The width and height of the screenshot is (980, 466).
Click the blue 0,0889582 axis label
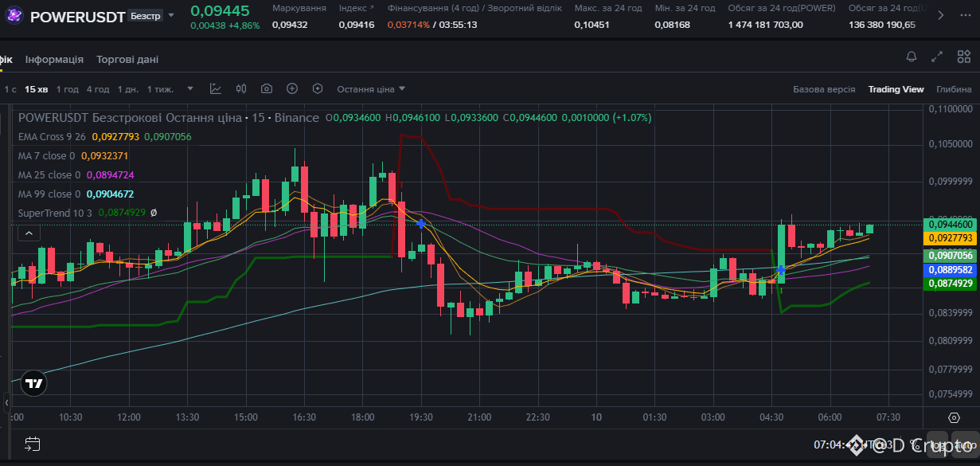950,270
